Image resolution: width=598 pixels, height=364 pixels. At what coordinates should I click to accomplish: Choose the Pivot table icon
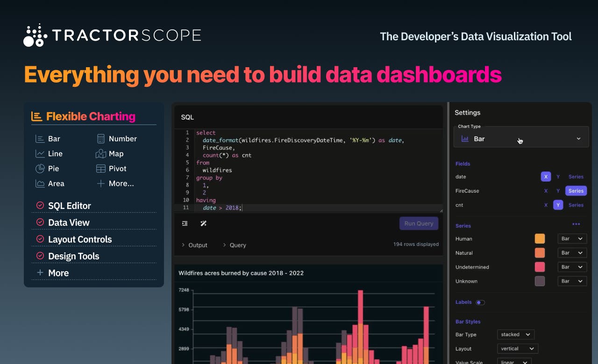pyautogui.click(x=100, y=168)
